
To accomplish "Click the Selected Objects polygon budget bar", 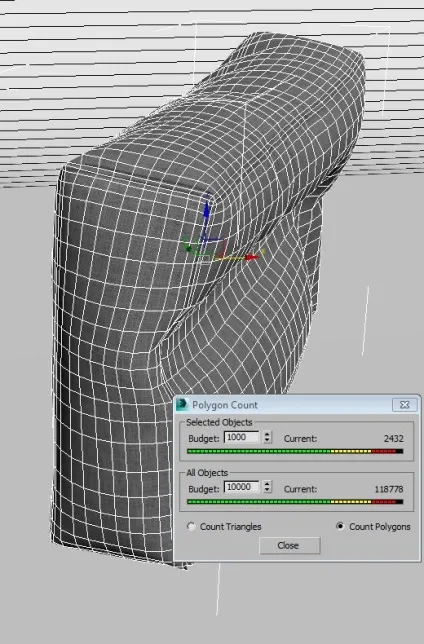I will click(x=295, y=451).
